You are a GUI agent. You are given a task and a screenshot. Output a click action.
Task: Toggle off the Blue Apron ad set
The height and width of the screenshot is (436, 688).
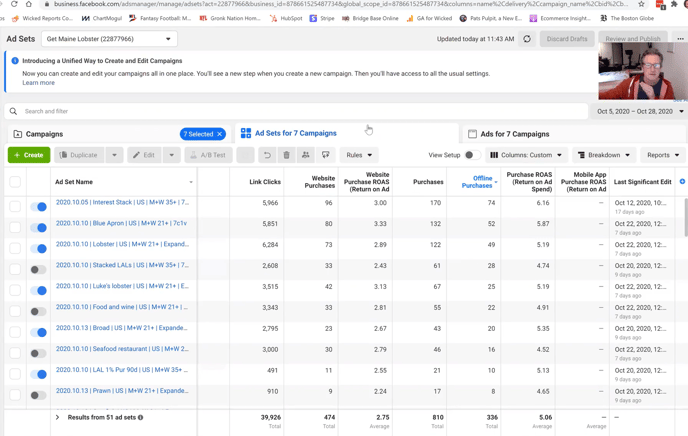point(39,228)
